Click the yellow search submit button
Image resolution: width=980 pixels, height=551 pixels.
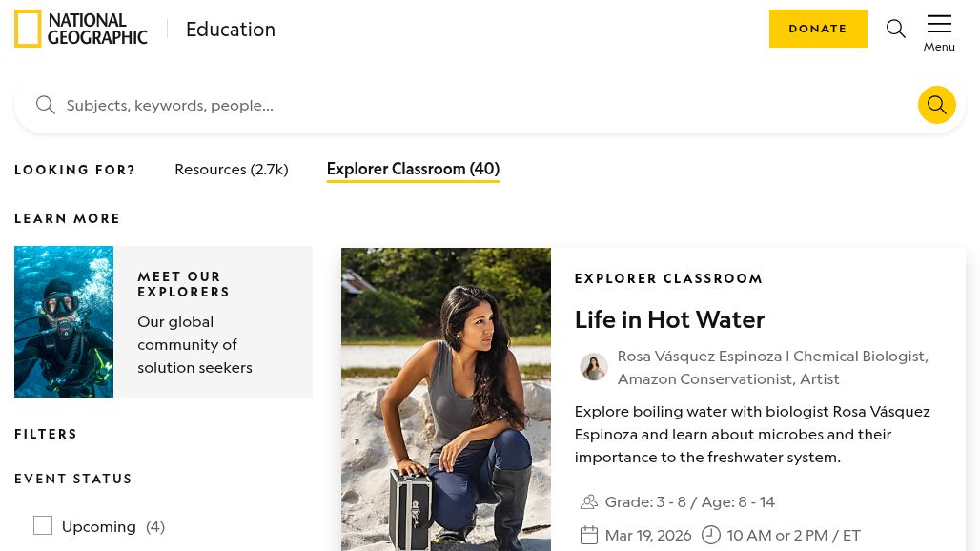936,105
